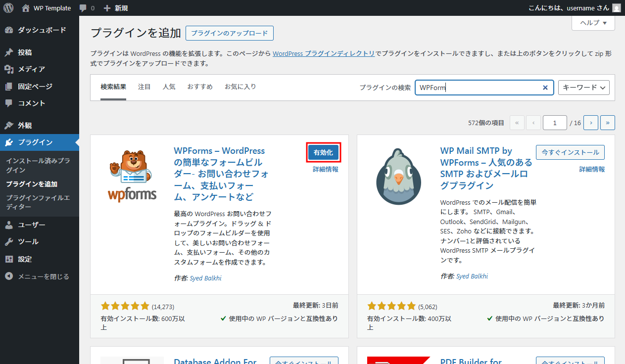Screen dimensions: 625x364
Task: Open プラグインファイルエディター submenu item
Action: 38,202
